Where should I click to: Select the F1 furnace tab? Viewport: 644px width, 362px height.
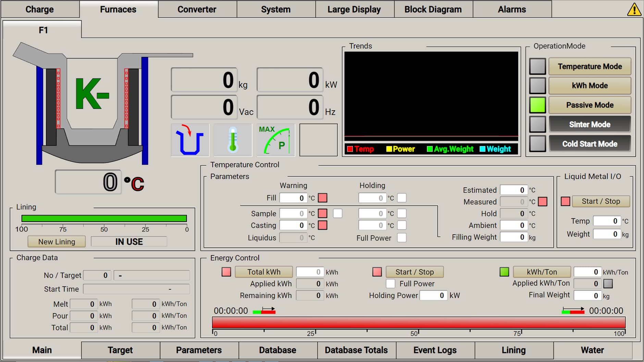[x=42, y=30]
